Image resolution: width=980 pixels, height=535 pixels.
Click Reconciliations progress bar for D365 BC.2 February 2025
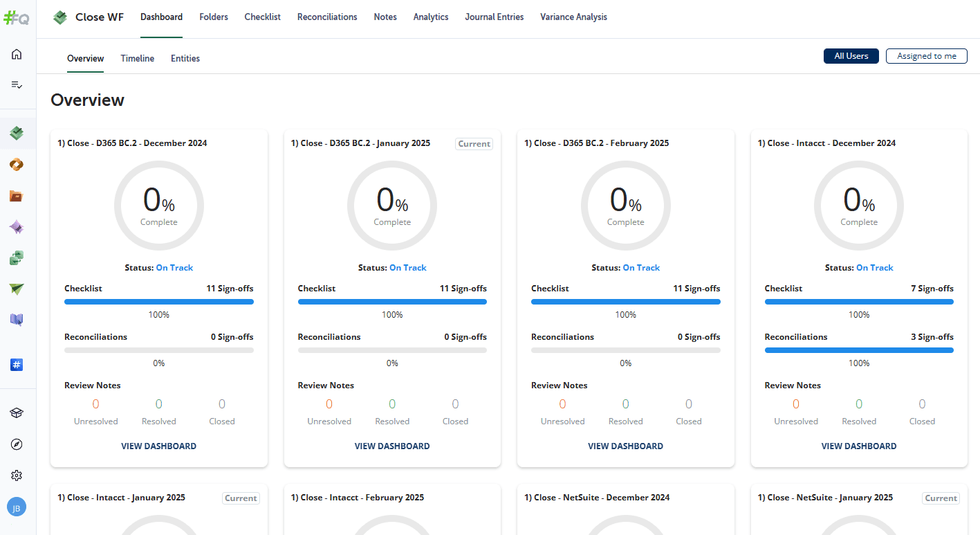[626, 350]
